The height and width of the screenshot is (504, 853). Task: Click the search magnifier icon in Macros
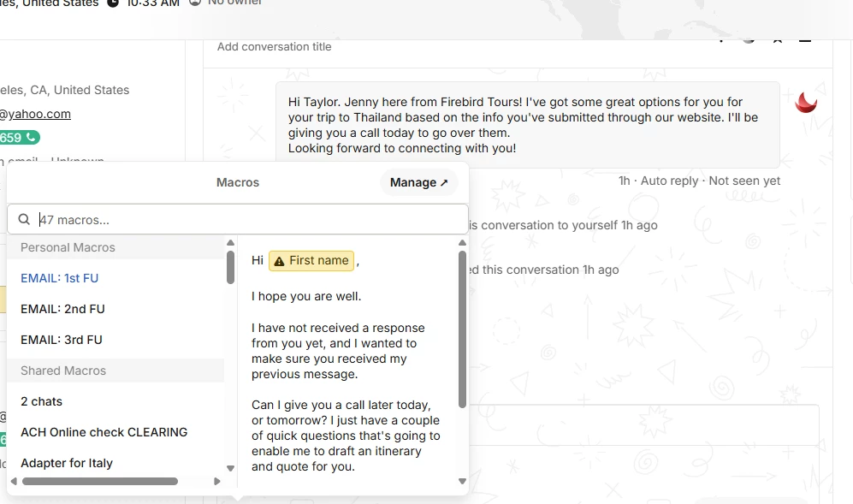tap(24, 220)
